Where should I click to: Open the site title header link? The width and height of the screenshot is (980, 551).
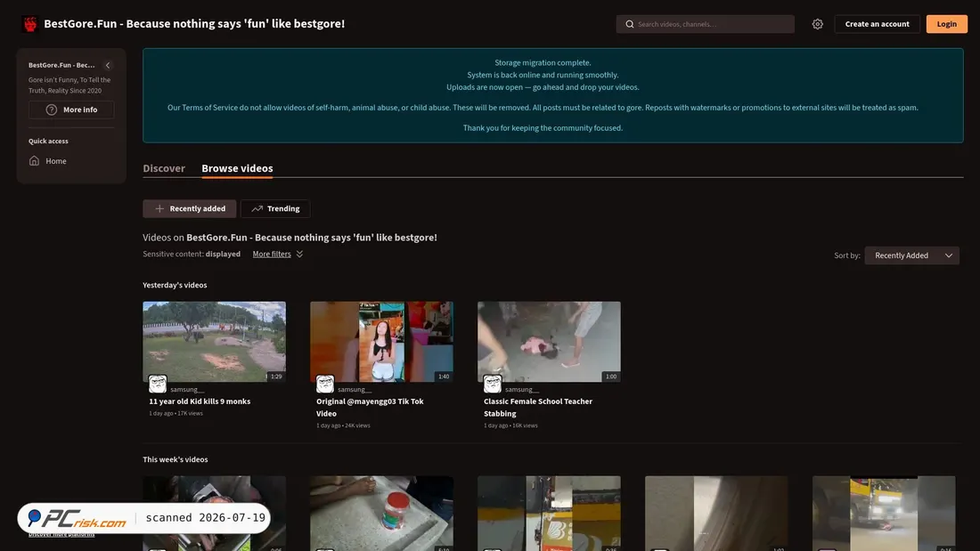194,24
